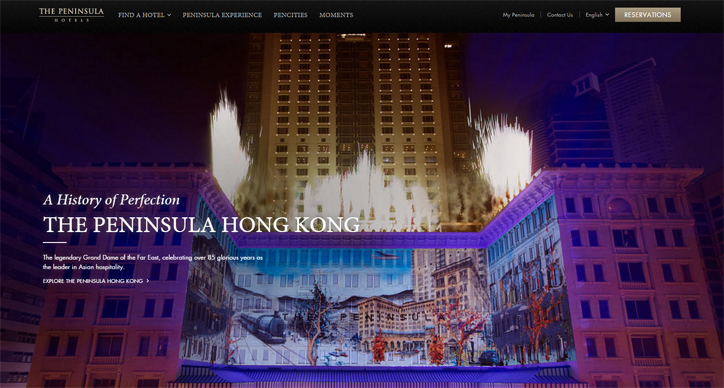Expand the Find a Hotel chevron

tap(169, 15)
